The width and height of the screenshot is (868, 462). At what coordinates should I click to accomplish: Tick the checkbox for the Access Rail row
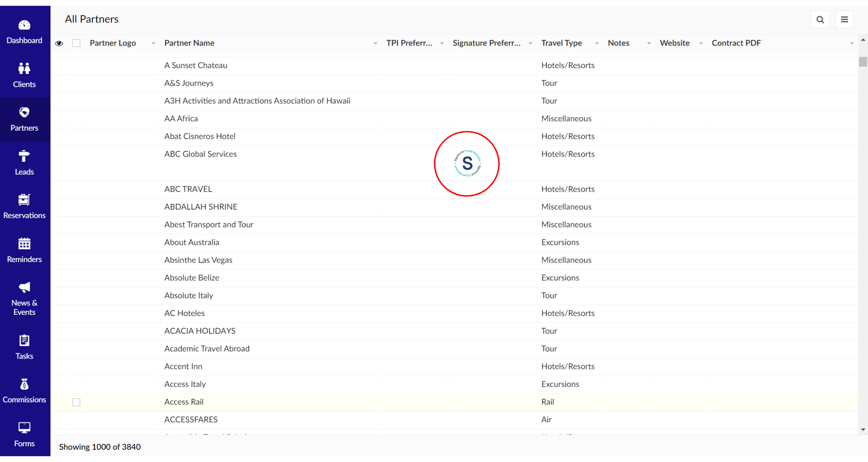76,402
